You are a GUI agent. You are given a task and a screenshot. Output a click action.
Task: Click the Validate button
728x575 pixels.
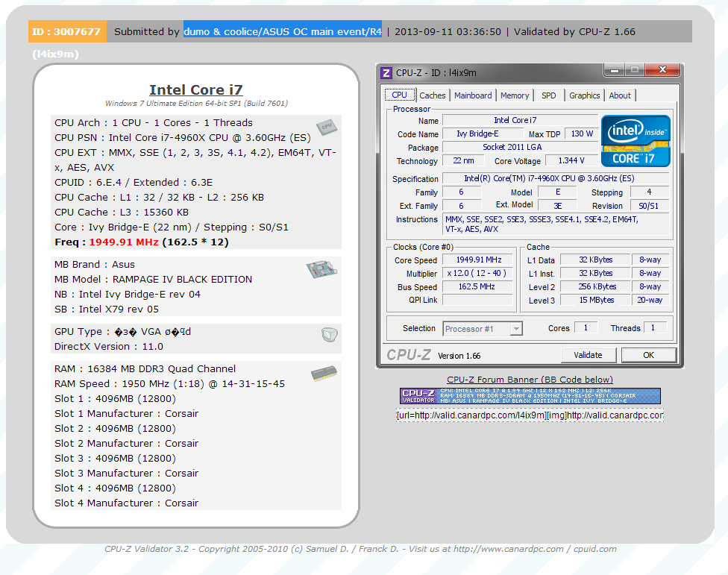(x=589, y=355)
